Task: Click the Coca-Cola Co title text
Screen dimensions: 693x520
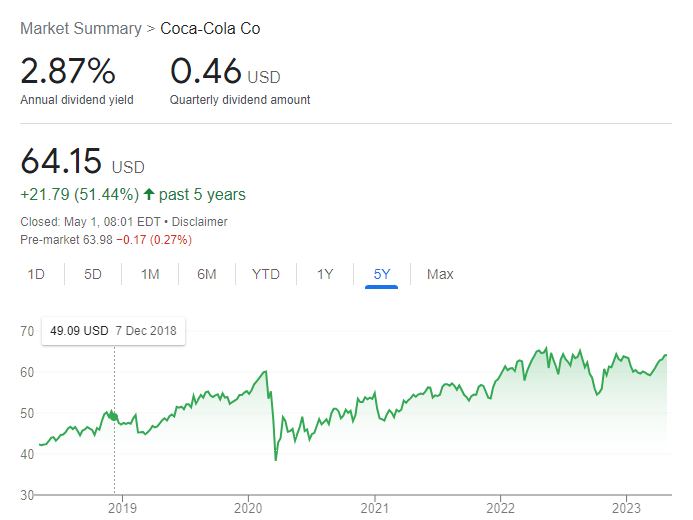Action: click(x=210, y=29)
